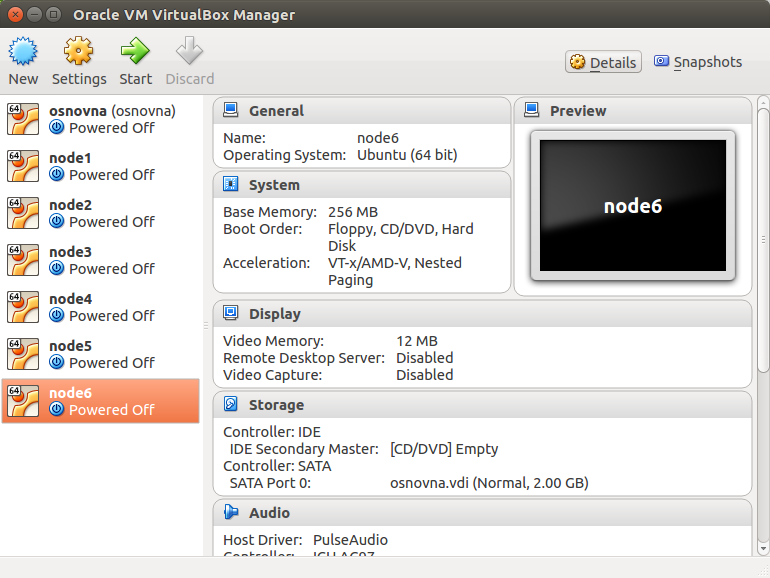
Task: Click the Storage section header title
Action: (x=276, y=405)
